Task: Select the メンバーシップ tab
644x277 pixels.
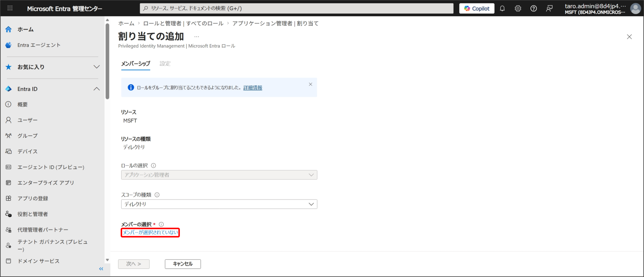Action: [136, 64]
